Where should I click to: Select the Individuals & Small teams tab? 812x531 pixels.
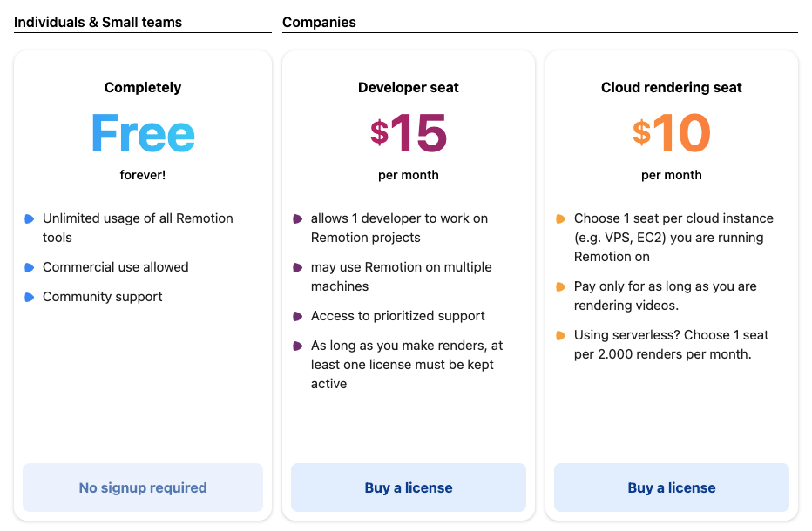coord(98,21)
